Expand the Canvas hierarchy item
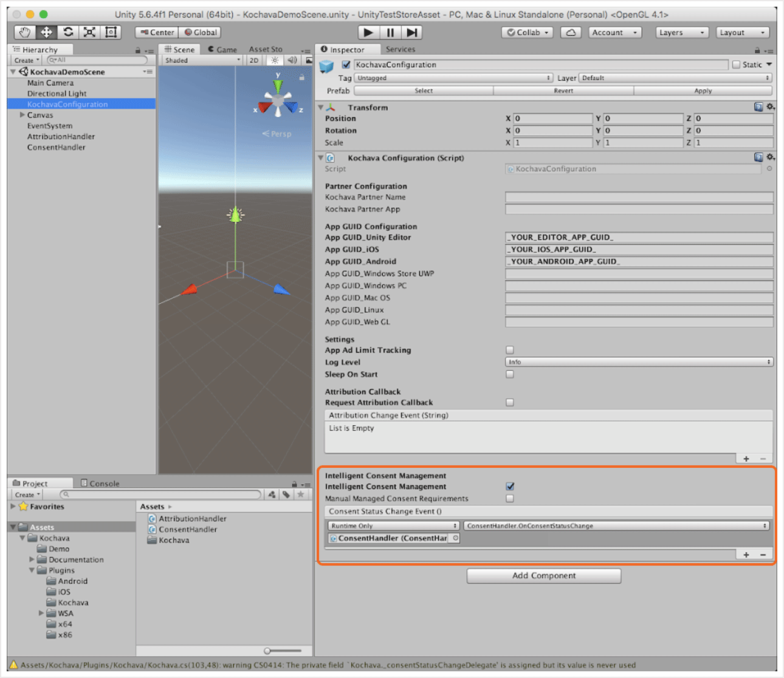Image resolution: width=784 pixels, height=678 pixels. tap(22, 115)
